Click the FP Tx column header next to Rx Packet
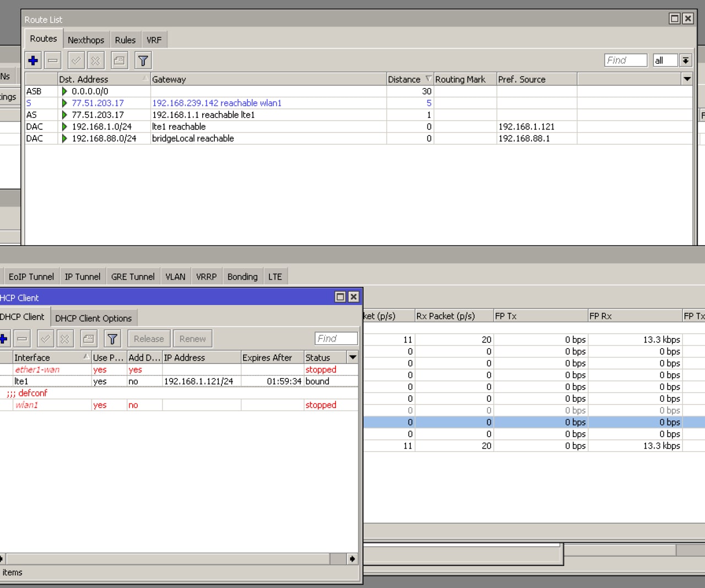This screenshot has height=588, width=705. point(540,316)
